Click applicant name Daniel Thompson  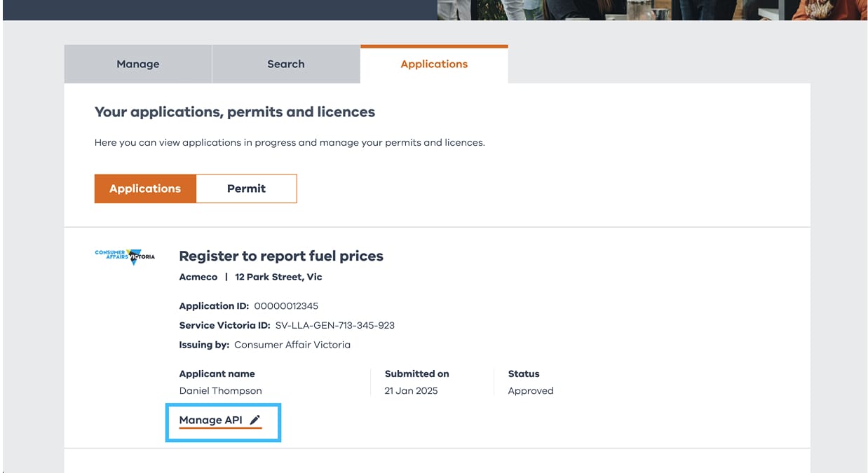220,391
